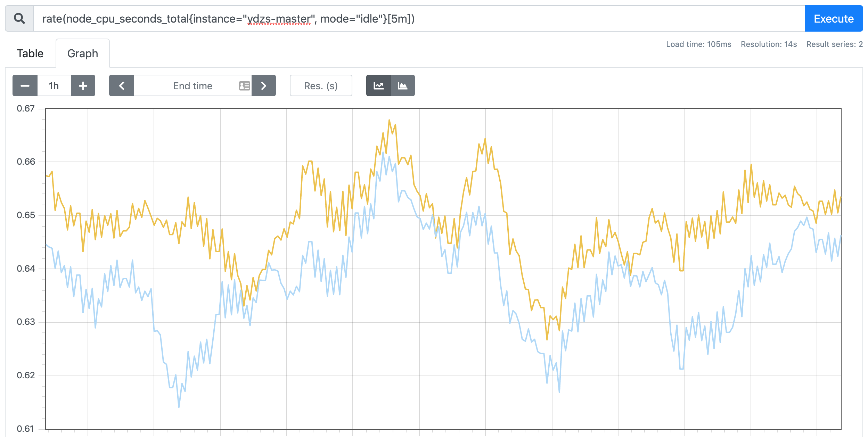Click the 1h range duration field
868x437 pixels.
coord(54,85)
